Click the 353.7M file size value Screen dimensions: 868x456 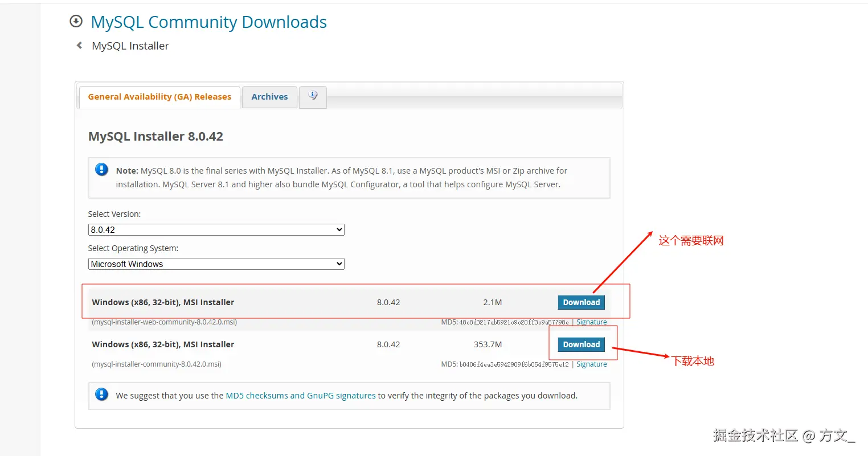pos(488,344)
